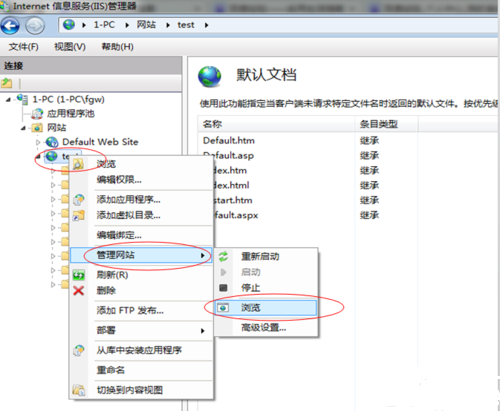Click 浏览 in the 管理网站 submenu
Screen dimensions: 500x411
pos(266,308)
